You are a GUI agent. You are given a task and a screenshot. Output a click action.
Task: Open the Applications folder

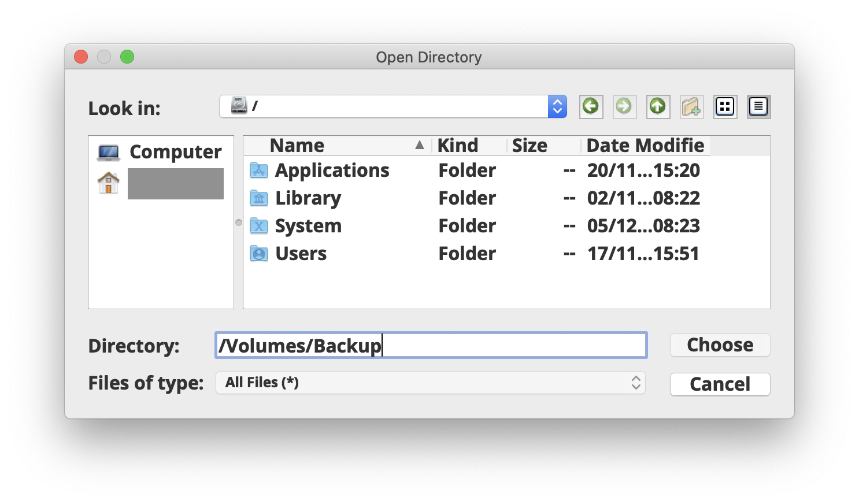[x=332, y=170]
